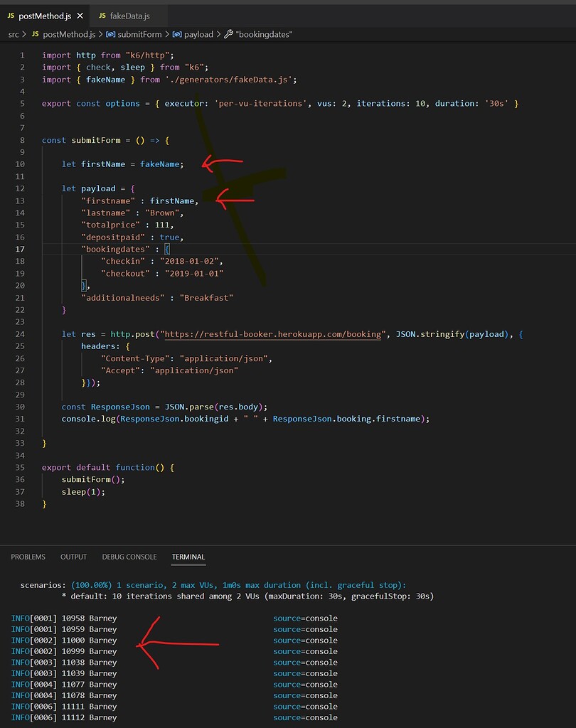Click the JS icon on postMethod.js tab
The width and height of the screenshot is (576, 728).
11,16
